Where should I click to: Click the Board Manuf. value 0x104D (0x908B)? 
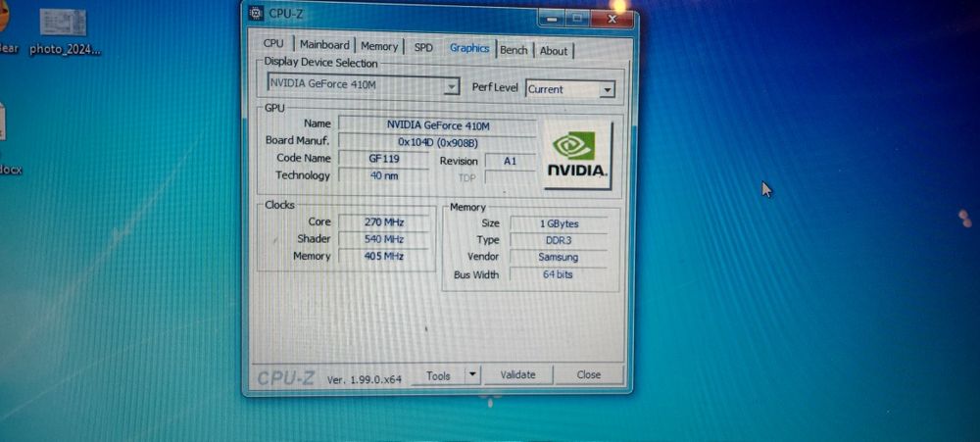tap(437, 142)
